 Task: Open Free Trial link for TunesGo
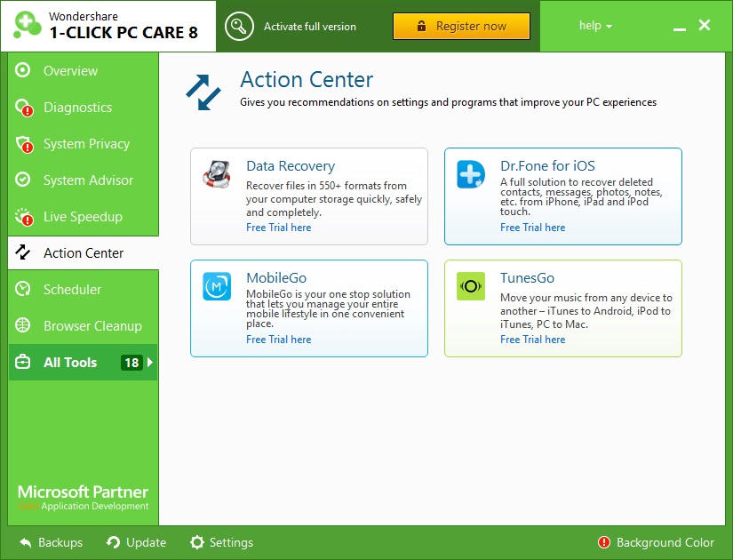pos(532,340)
